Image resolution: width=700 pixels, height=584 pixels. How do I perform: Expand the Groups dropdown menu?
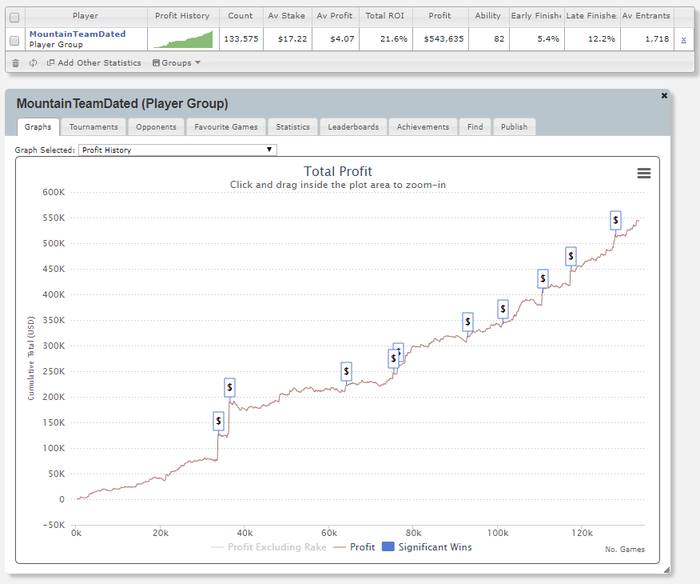(x=176, y=63)
